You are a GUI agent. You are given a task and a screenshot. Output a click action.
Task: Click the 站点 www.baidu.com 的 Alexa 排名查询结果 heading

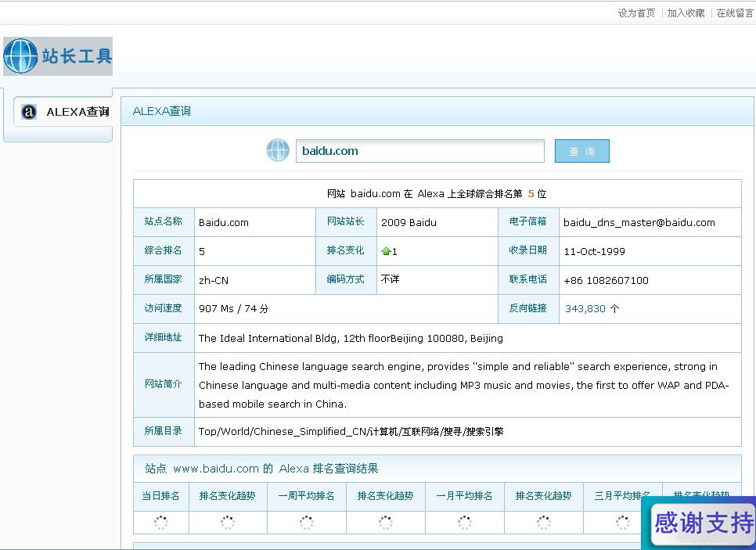coord(261,469)
